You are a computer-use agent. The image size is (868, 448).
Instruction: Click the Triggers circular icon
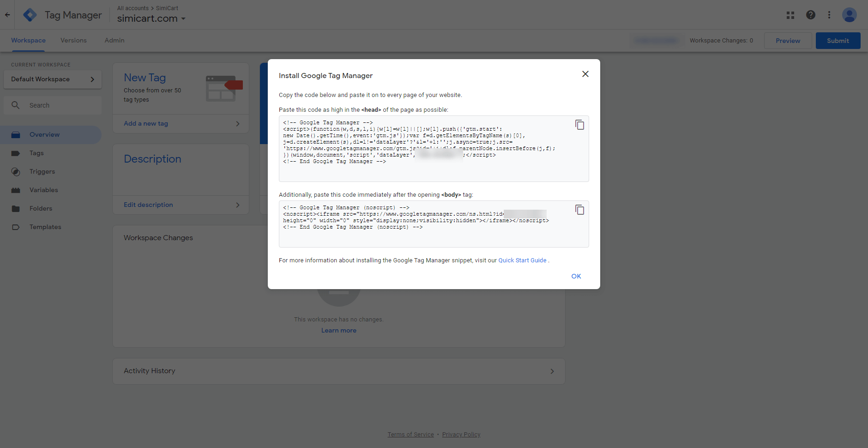coord(15,172)
